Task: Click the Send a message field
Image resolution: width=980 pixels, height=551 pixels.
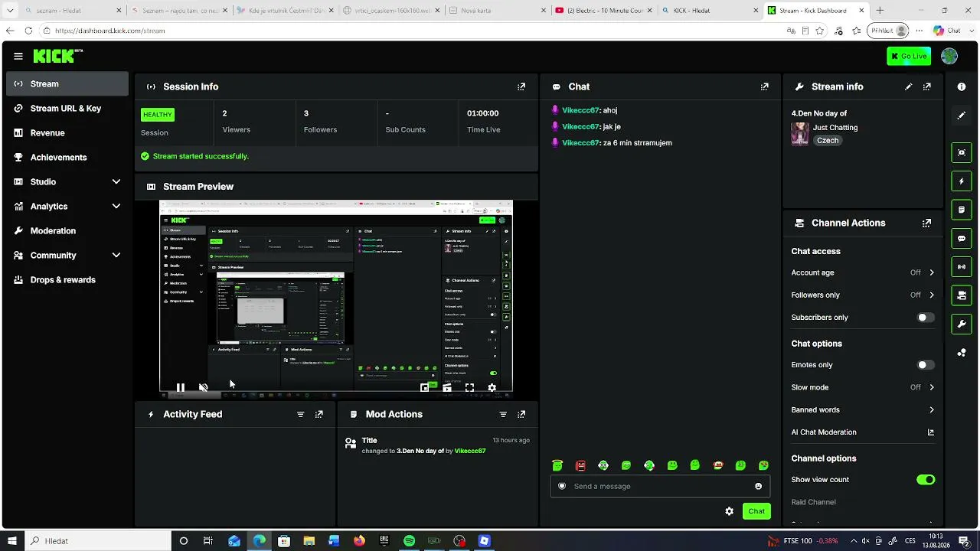Action: [660, 486]
